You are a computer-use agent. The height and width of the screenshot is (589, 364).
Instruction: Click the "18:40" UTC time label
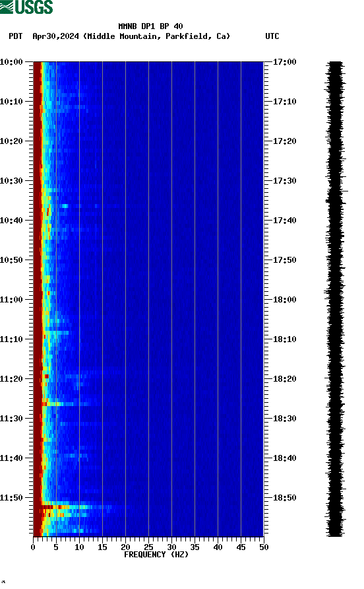[284, 458]
